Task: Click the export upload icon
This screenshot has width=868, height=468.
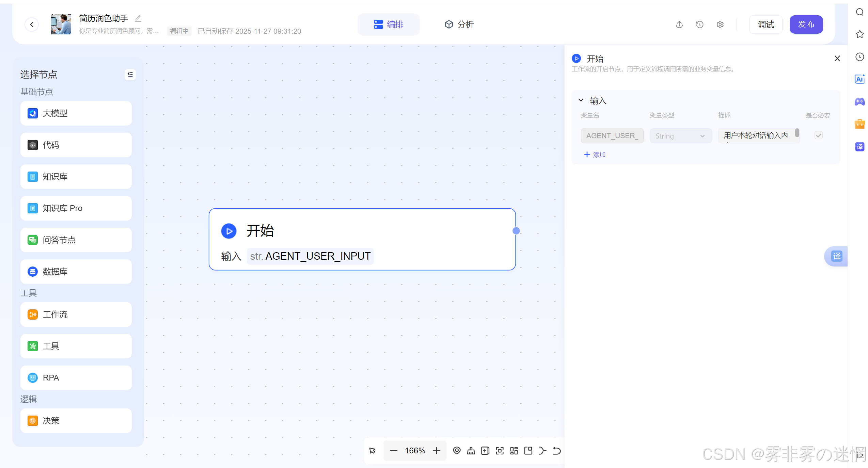Action: (x=679, y=25)
